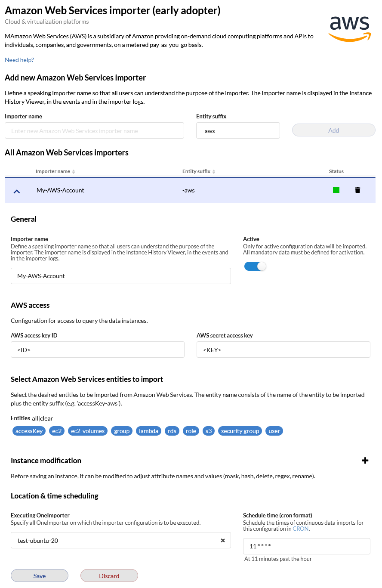Focus the new Importer name field
The image size is (382, 588).
click(x=94, y=131)
